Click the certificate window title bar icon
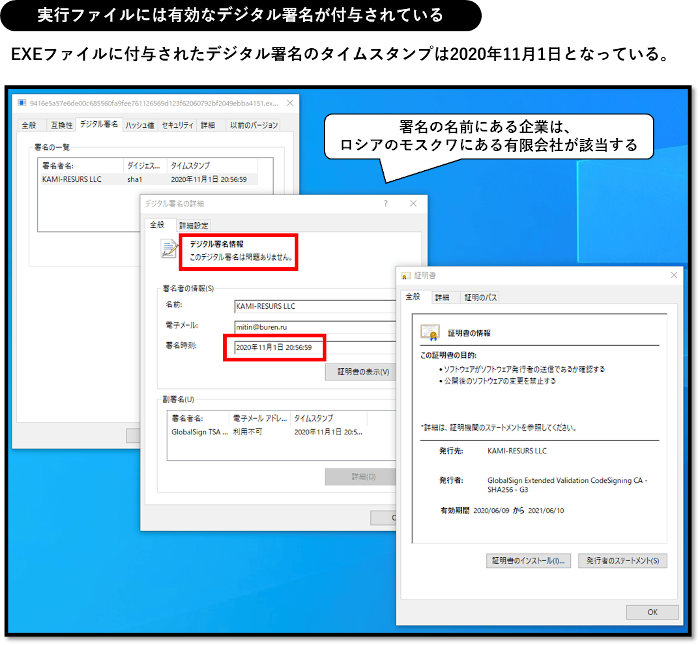The width and height of the screenshot is (700, 645). click(405, 275)
